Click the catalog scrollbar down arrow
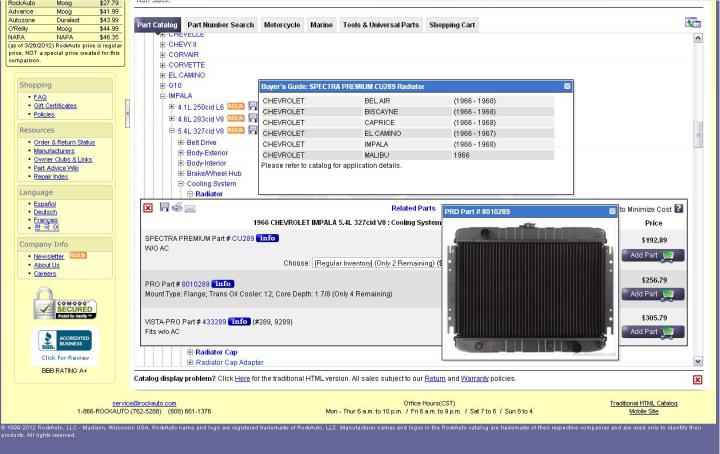The image size is (720, 454). [698, 361]
